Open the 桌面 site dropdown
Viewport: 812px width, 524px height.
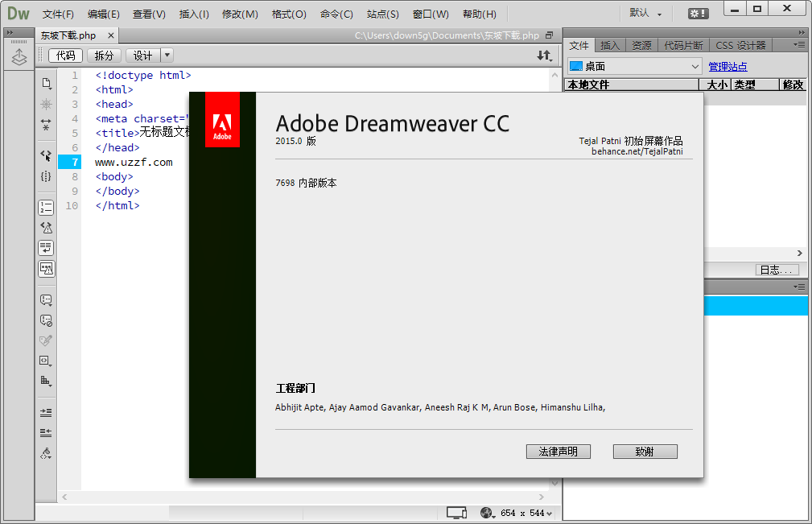(634, 66)
